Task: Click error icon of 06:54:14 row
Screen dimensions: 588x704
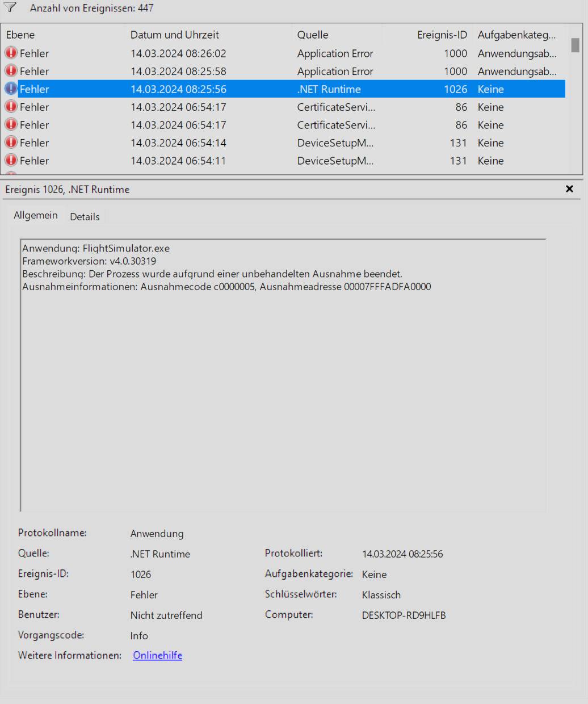Action: (11, 143)
